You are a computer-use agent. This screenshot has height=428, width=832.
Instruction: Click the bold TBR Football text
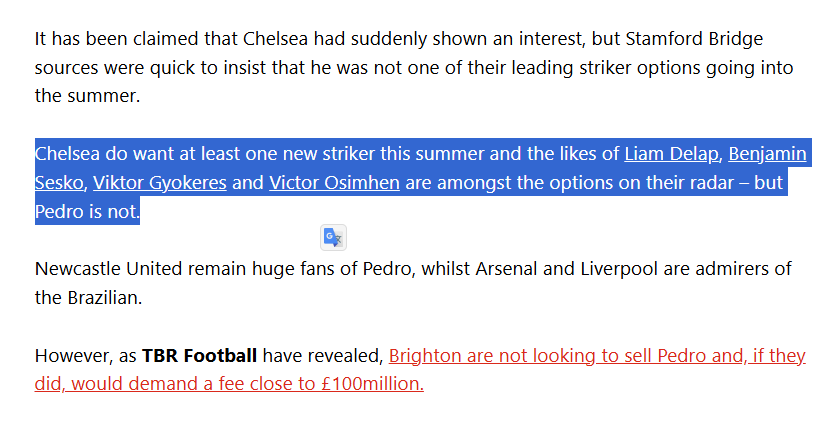click(x=200, y=355)
